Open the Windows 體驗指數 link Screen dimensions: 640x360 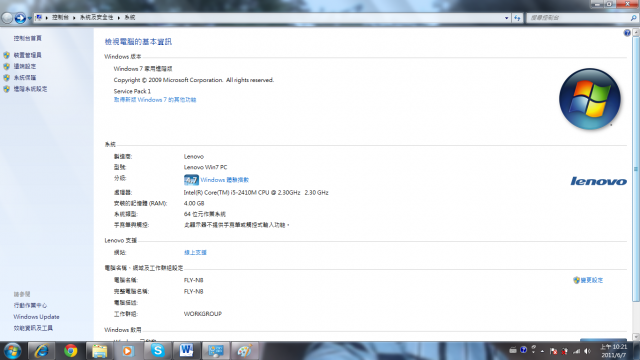coord(224,180)
